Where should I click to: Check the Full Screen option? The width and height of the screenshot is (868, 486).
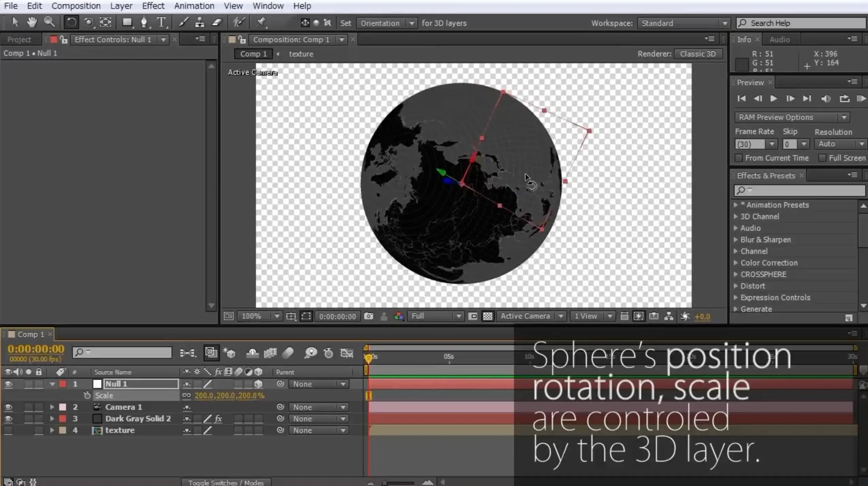[822, 158]
